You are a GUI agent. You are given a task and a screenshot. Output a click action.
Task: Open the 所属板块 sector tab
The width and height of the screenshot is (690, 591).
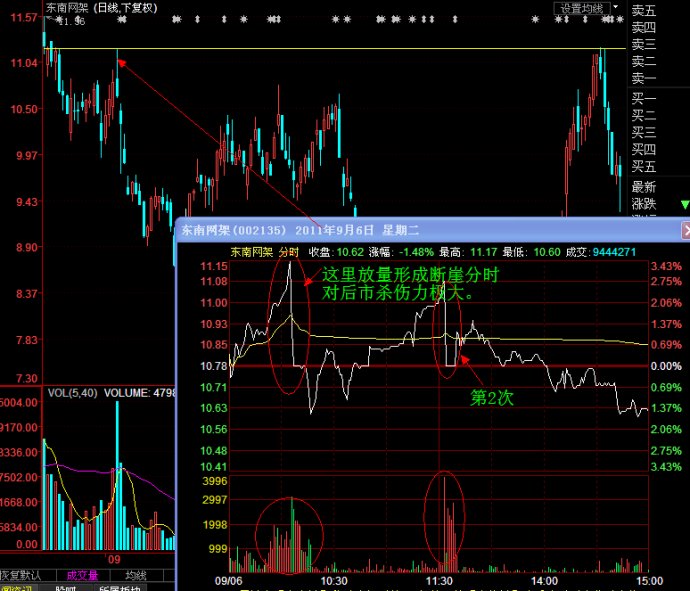point(120,588)
